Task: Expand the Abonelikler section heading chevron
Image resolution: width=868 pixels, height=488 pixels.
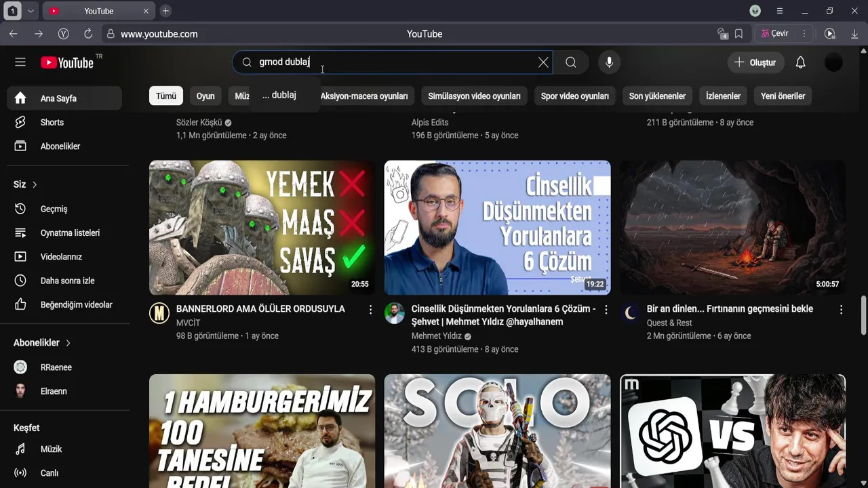Action: click(x=68, y=343)
